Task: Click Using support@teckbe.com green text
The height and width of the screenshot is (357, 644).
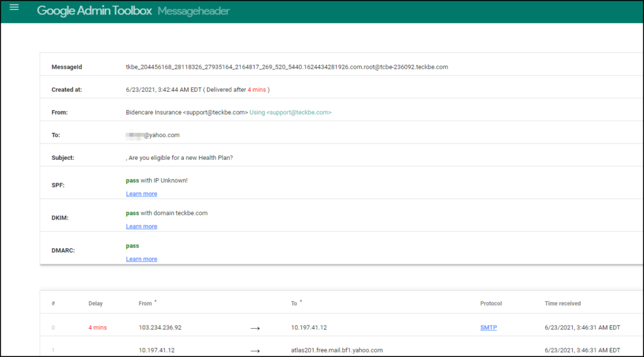Action: pyautogui.click(x=291, y=112)
